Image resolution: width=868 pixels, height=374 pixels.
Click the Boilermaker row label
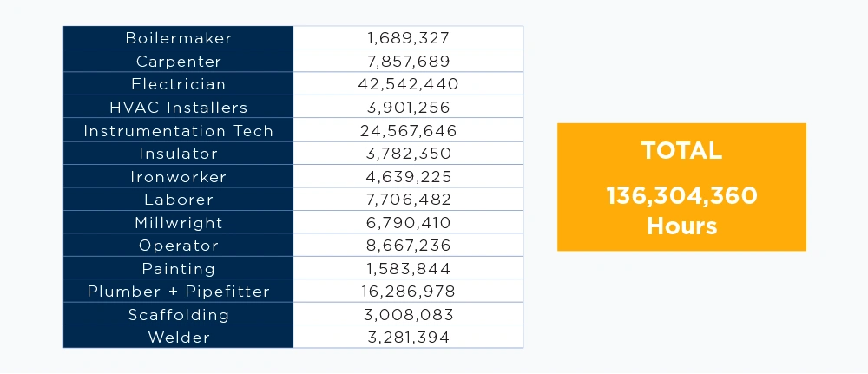[x=178, y=37]
